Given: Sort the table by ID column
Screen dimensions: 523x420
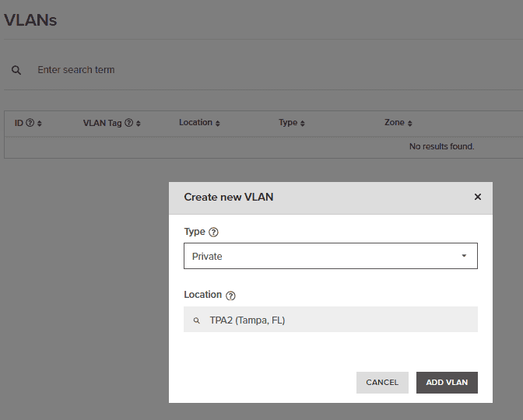Looking at the screenshot, I should pyautogui.click(x=40, y=124).
